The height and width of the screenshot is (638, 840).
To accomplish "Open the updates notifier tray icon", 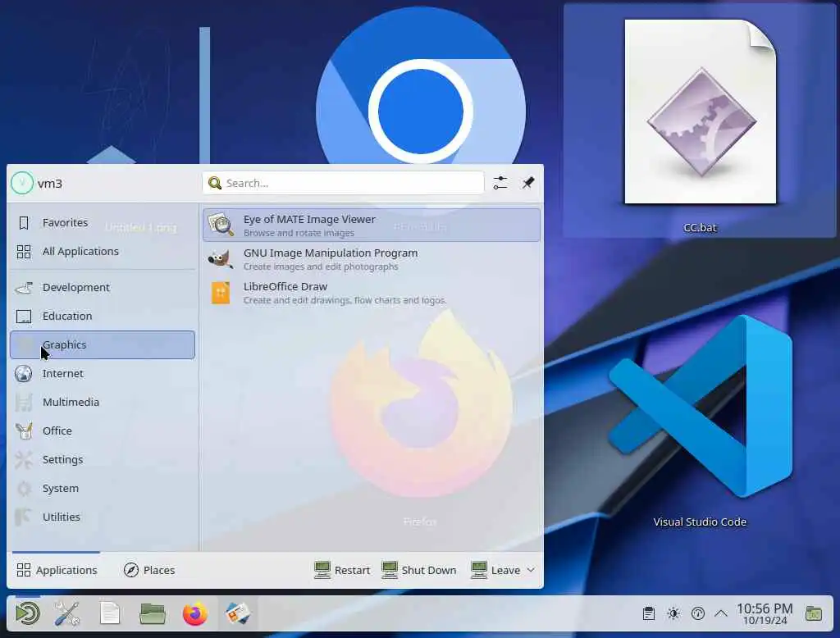I will [698, 613].
